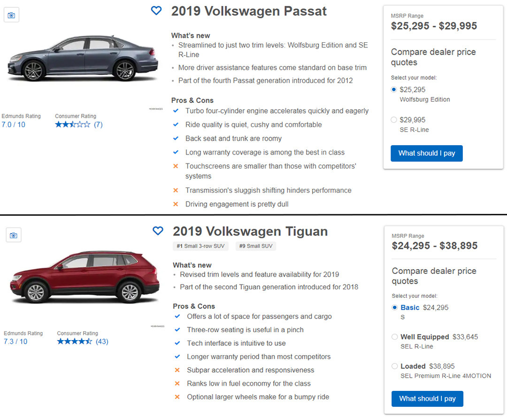Click Passat consumer rating stars
This screenshot has width=507, height=420.
point(73,124)
